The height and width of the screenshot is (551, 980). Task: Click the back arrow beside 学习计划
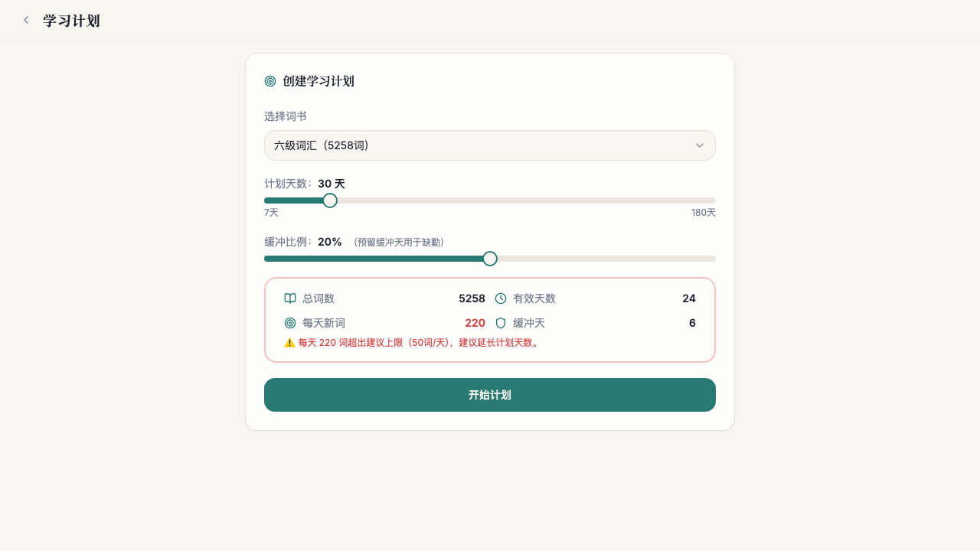point(26,20)
